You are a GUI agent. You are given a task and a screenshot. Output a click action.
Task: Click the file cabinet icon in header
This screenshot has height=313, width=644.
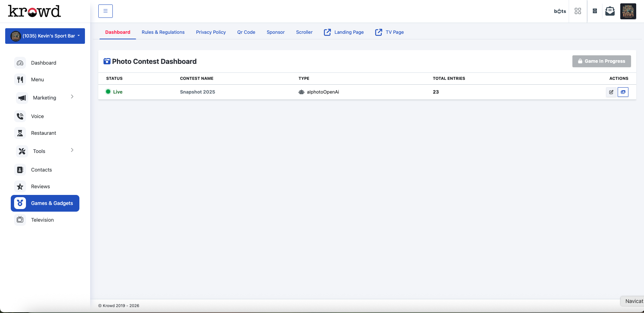(595, 11)
